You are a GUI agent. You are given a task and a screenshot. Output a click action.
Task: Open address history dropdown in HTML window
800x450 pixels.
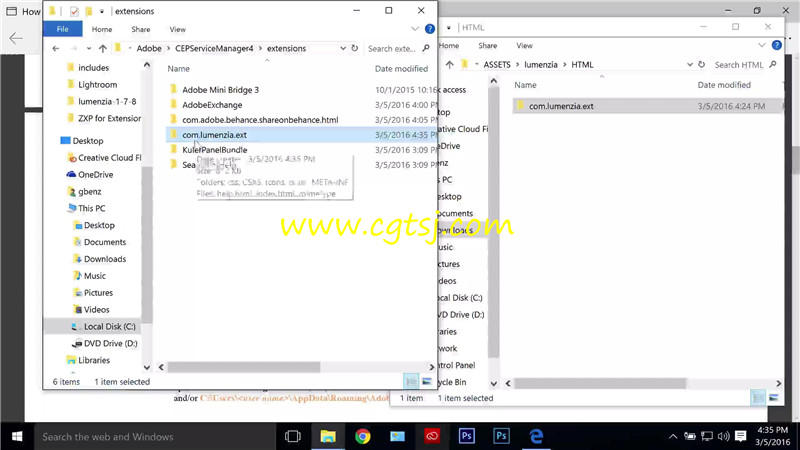[690, 65]
